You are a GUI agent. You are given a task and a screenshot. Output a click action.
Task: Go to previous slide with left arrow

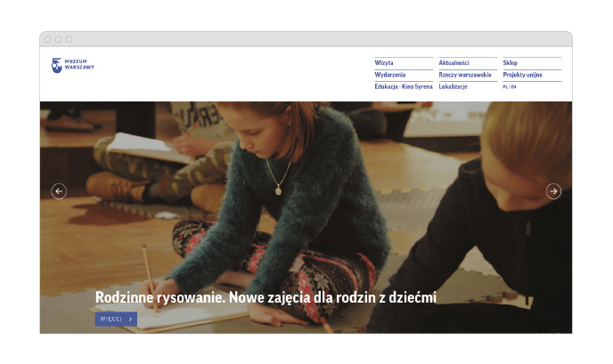59,191
